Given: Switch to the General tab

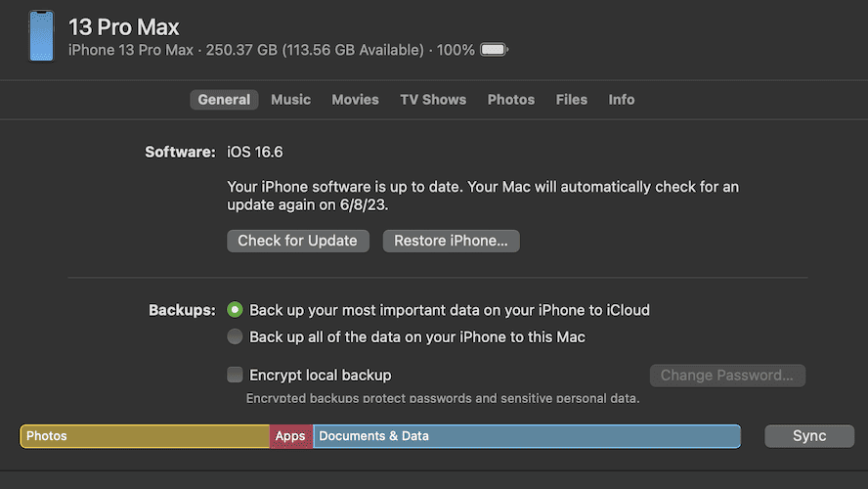Looking at the screenshot, I should (224, 100).
